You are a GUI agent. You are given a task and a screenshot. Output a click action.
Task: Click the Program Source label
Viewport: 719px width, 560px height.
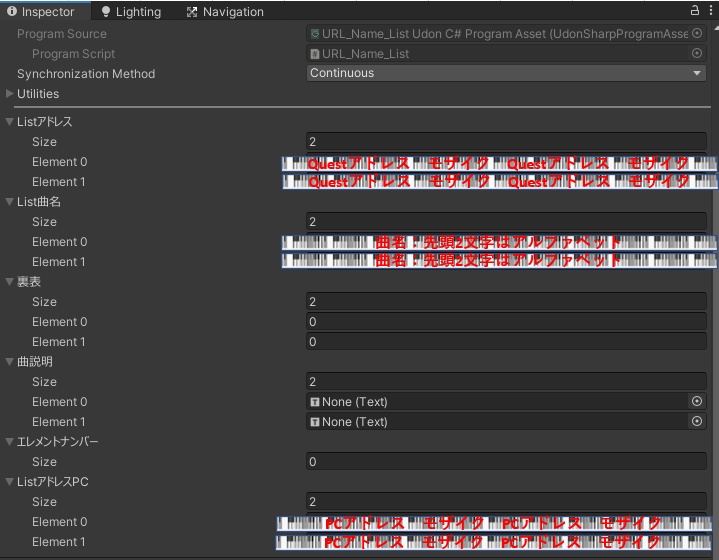point(61,33)
